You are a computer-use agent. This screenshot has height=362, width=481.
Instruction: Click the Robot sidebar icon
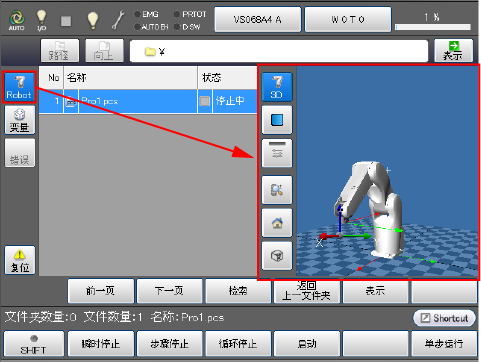(x=20, y=87)
